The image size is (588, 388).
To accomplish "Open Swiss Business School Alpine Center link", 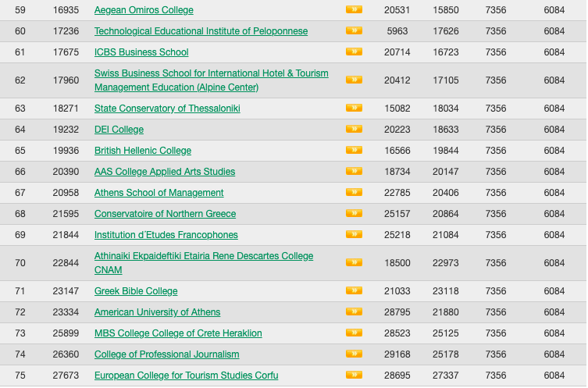I will coord(211,80).
